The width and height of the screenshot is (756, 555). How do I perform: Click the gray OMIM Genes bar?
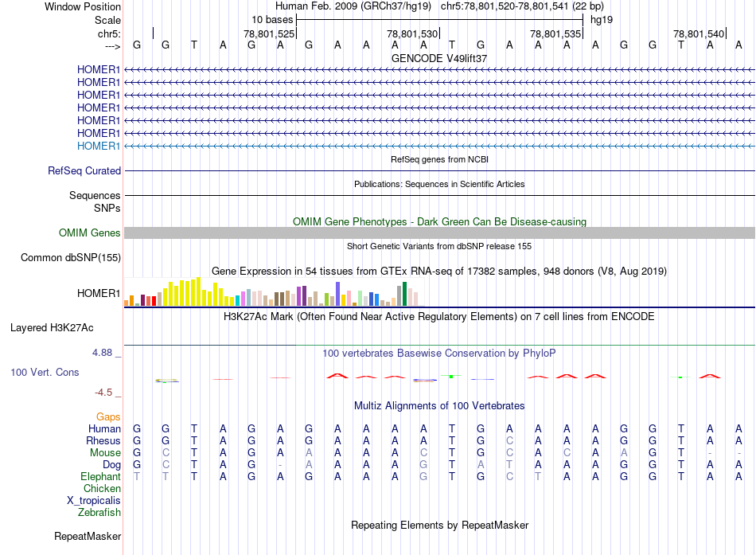point(440,233)
